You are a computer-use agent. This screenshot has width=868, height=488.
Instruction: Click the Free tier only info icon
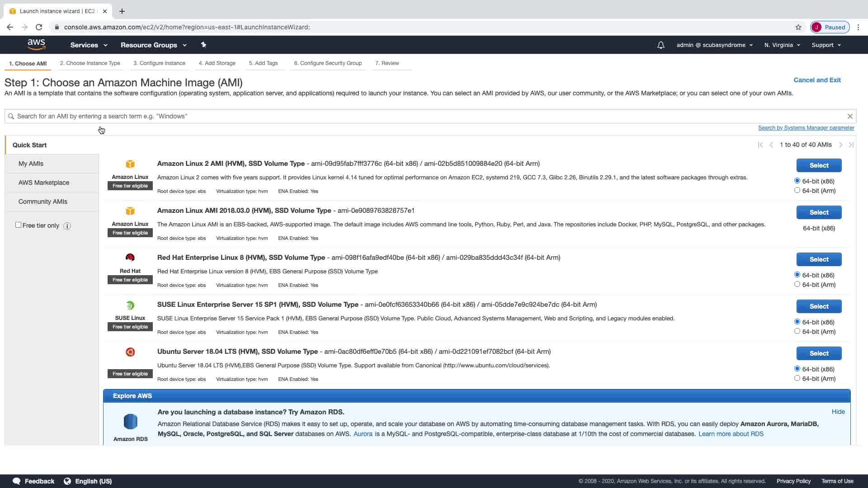(67, 226)
